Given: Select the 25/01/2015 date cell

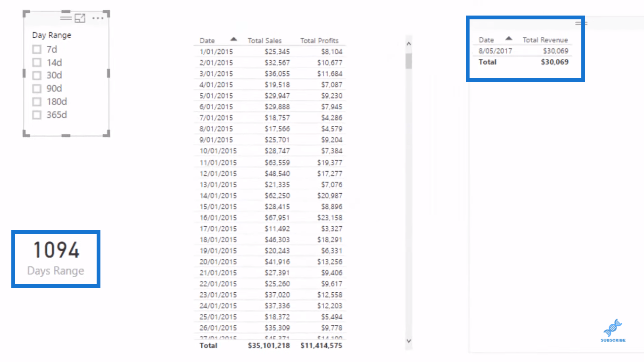Looking at the screenshot, I should [x=218, y=317].
